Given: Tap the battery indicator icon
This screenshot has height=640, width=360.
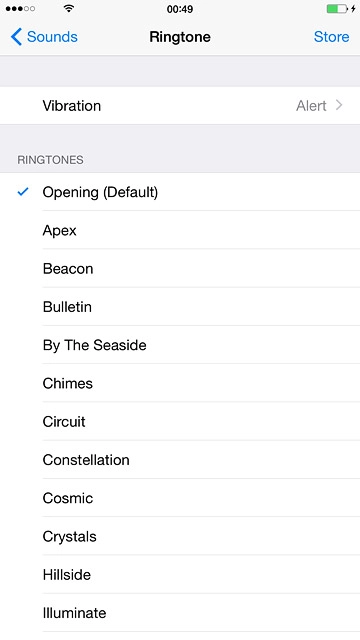Looking at the screenshot, I should (x=337, y=8).
